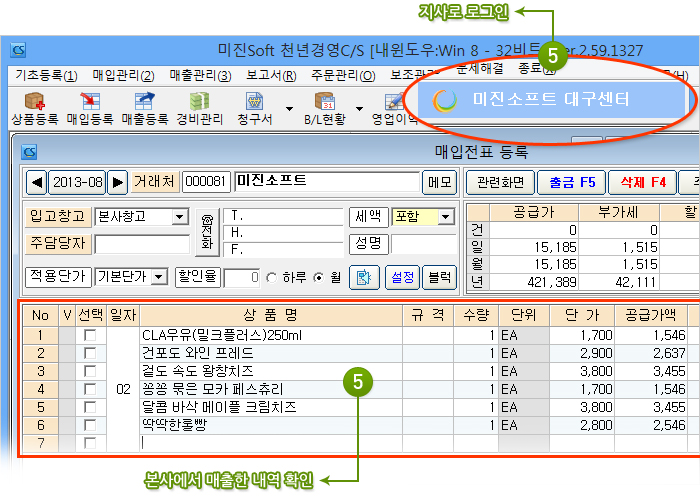Click the 미진소프트 customer name field
This screenshot has height=500, width=700.
tap(327, 182)
